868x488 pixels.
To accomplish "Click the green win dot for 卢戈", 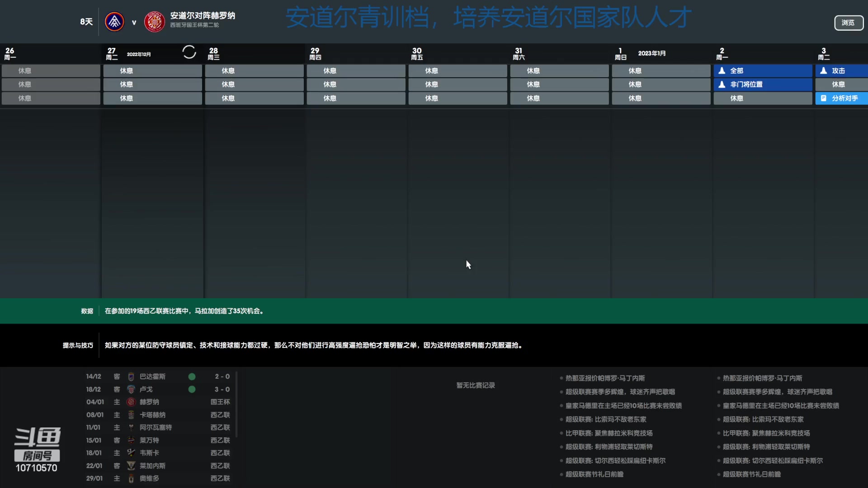I will tap(192, 389).
